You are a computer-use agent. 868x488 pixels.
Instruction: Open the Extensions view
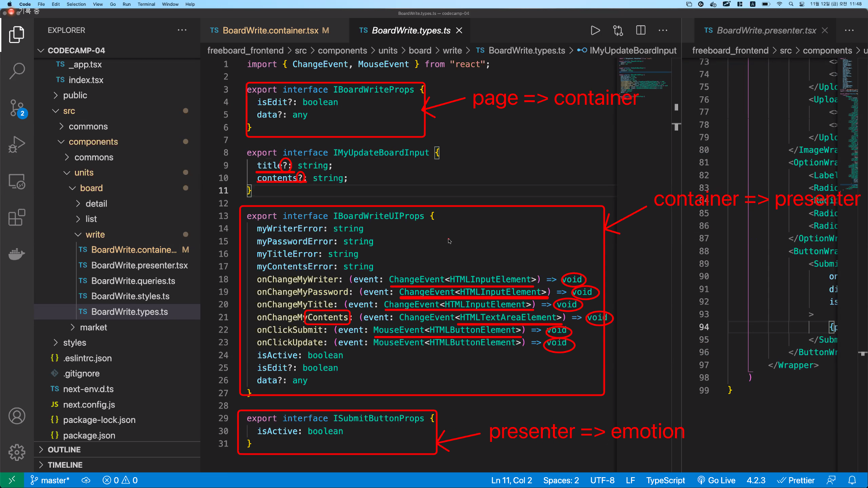[x=17, y=217]
